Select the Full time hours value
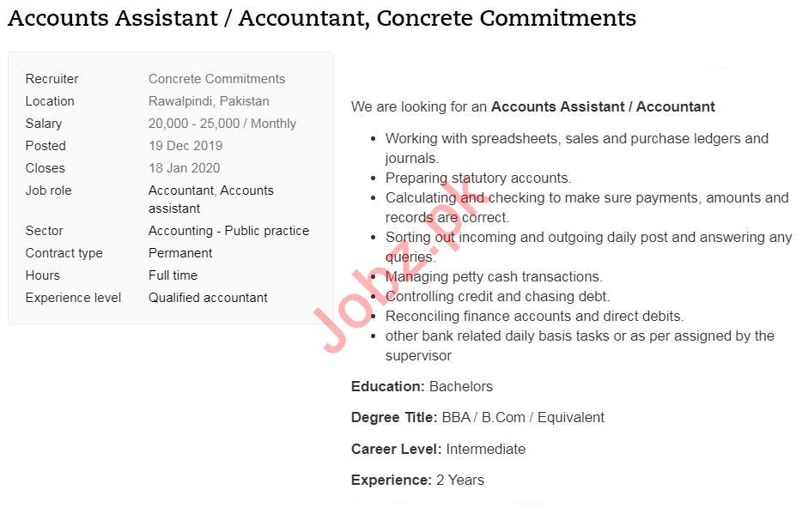The image size is (802, 532). pos(173,275)
